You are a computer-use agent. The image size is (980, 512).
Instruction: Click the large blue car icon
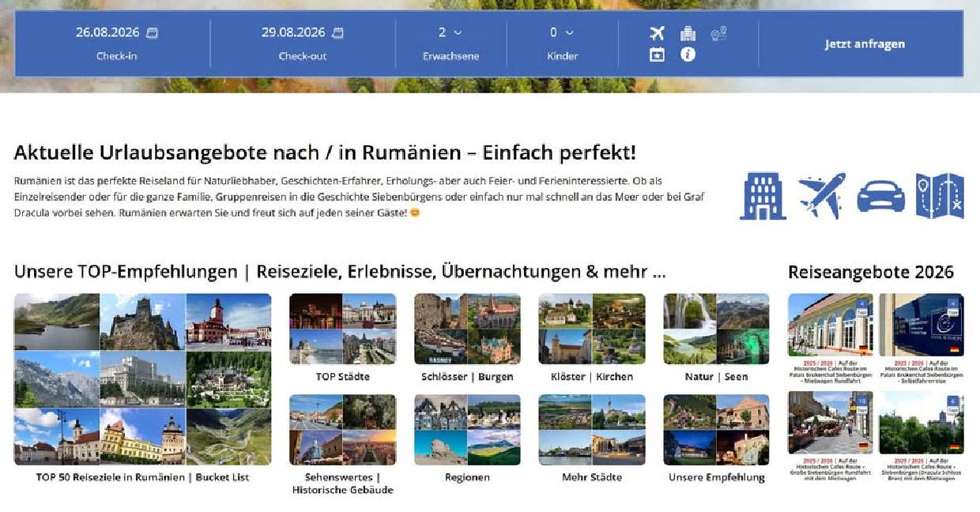coord(880,196)
